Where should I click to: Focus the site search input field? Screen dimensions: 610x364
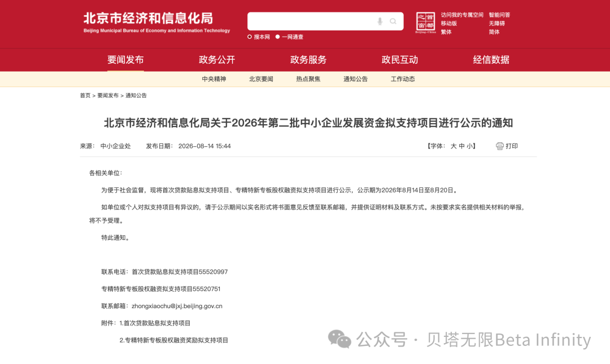point(325,21)
